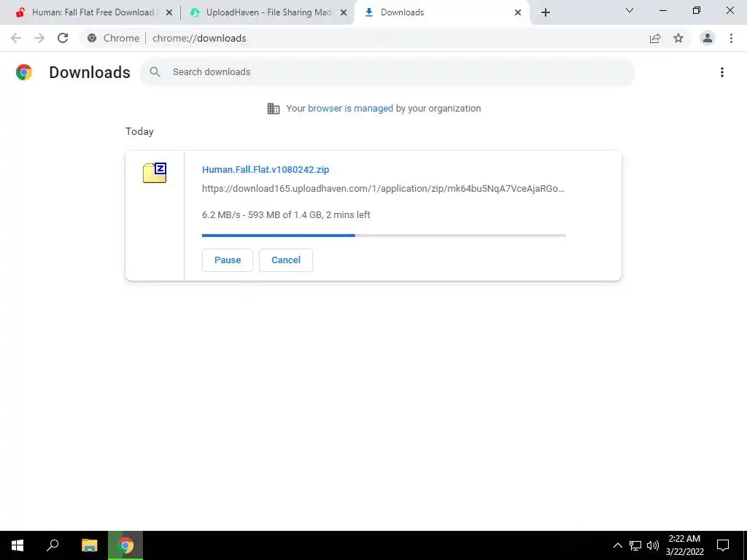
Task: Open the Chrome three-dot main menu
Action: pyautogui.click(x=731, y=38)
